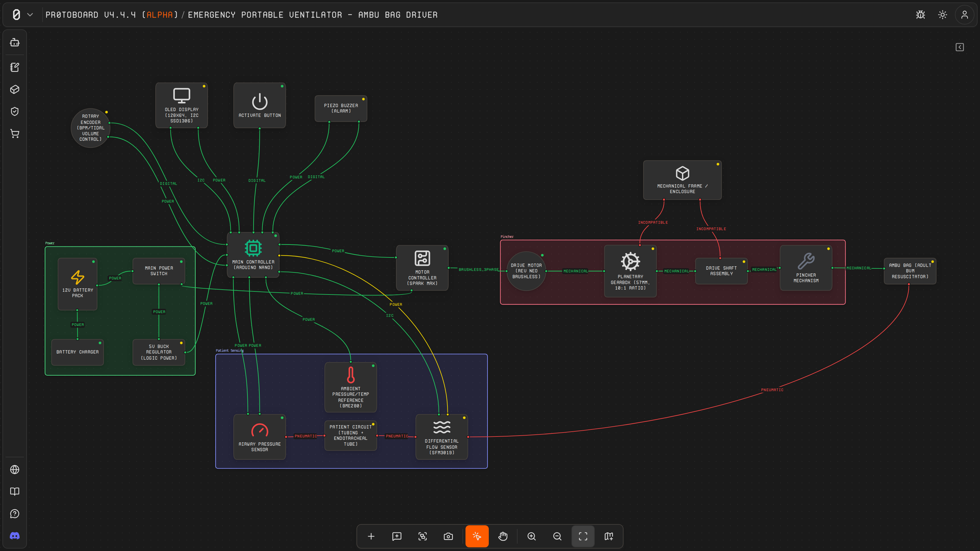Select the Airway Pressure Sensor node
Screen dimensions: 980x551
click(x=259, y=437)
